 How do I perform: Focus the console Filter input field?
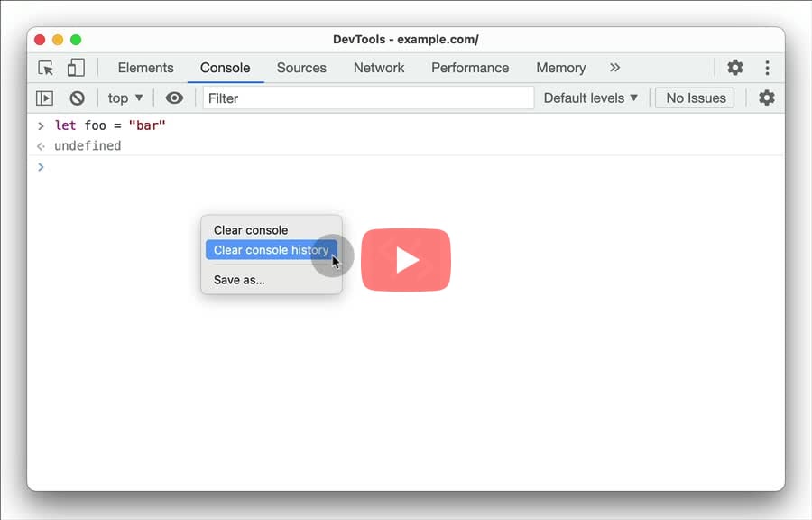pos(368,97)
